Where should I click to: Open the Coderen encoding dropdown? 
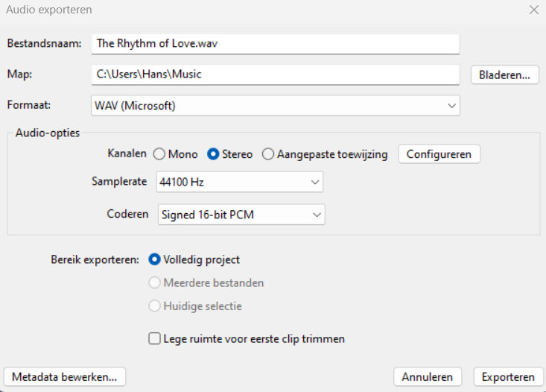point(241,215)
